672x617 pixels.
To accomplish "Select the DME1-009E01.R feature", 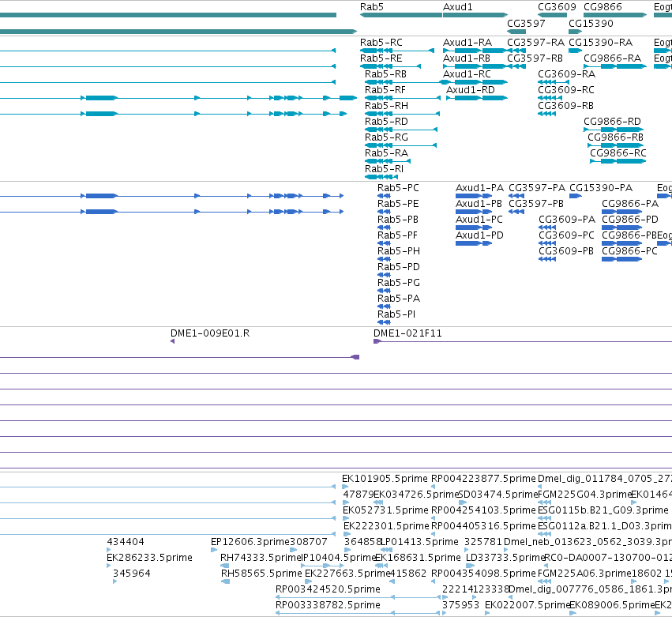I will (x=210, y=333).
